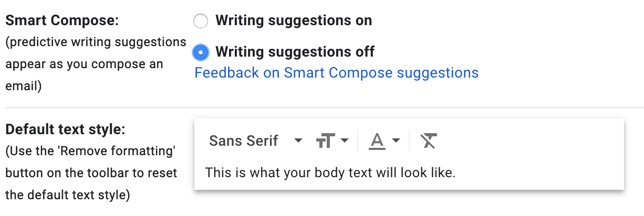Click the text color 'A' icon

click(377, 139)
